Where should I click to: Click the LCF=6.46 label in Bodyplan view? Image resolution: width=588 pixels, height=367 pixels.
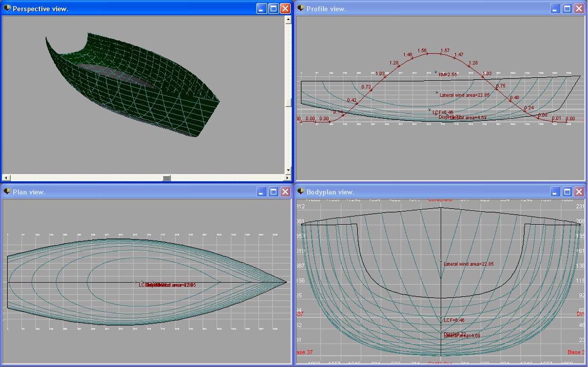[x=454, y=320]
